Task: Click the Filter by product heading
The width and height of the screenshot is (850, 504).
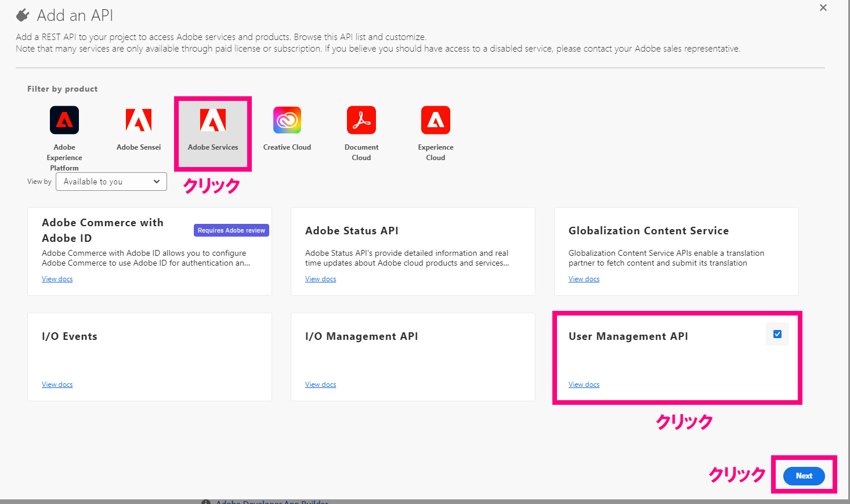Action: pyautogui.click(x=63, y=89)
